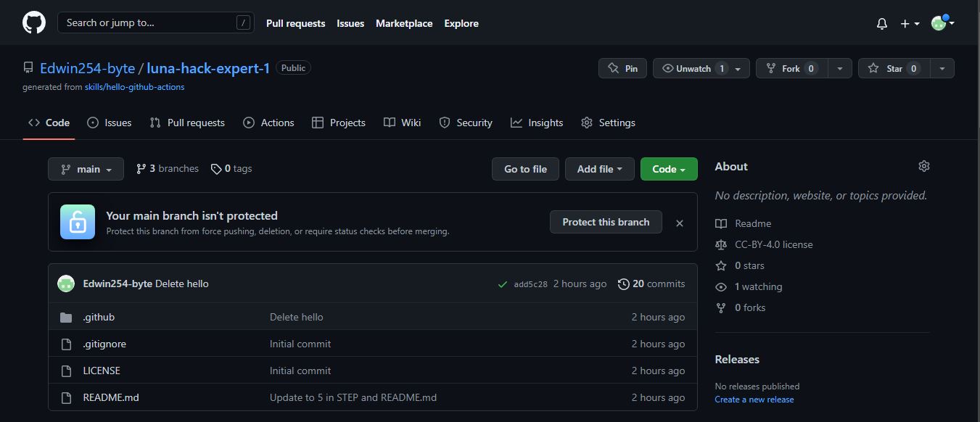Switch to the repository Issues tab
This screenshot has height=422, width=980.
[109, 123]
